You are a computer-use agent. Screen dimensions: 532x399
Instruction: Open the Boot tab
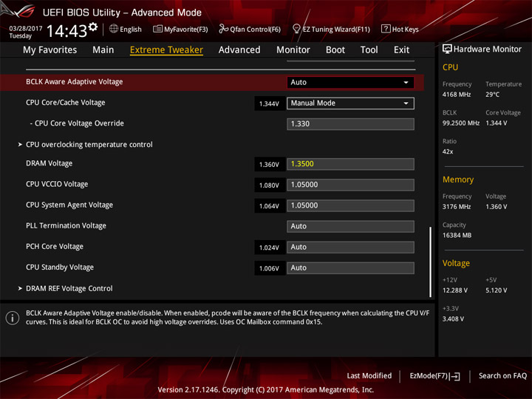[335, 50]
